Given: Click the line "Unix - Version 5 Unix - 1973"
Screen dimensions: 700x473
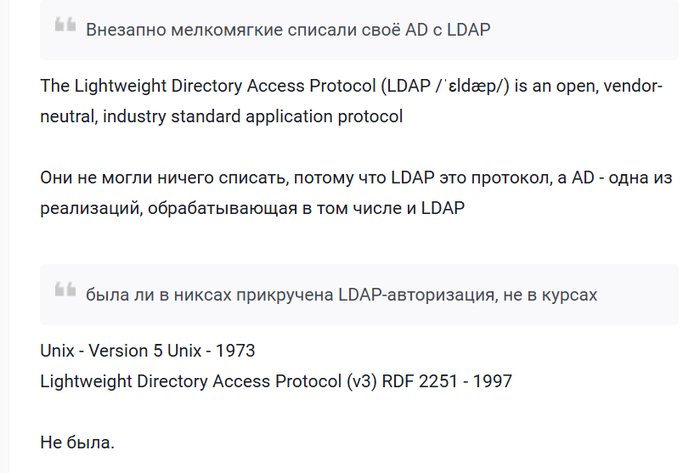Looking at the screenshot, I should pos(148,351).
